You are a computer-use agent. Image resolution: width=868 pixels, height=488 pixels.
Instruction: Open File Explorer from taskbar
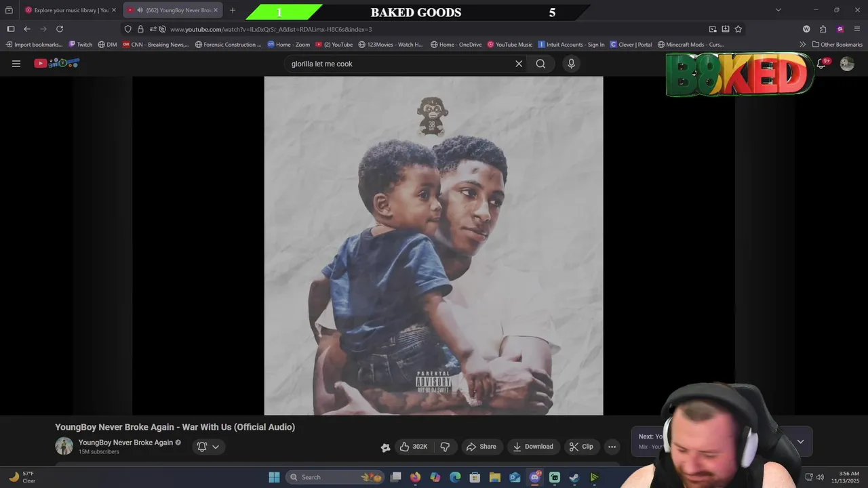(x=495, y=477)
